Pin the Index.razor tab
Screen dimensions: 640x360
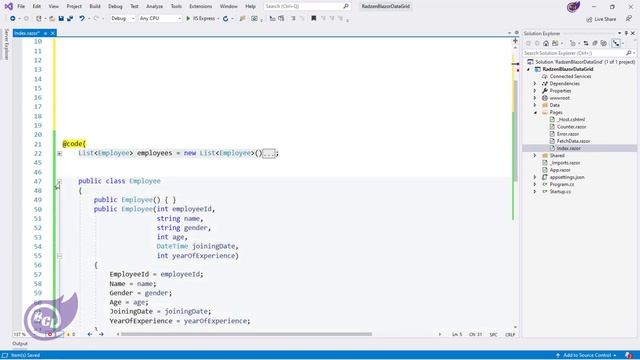coord(45,33)
